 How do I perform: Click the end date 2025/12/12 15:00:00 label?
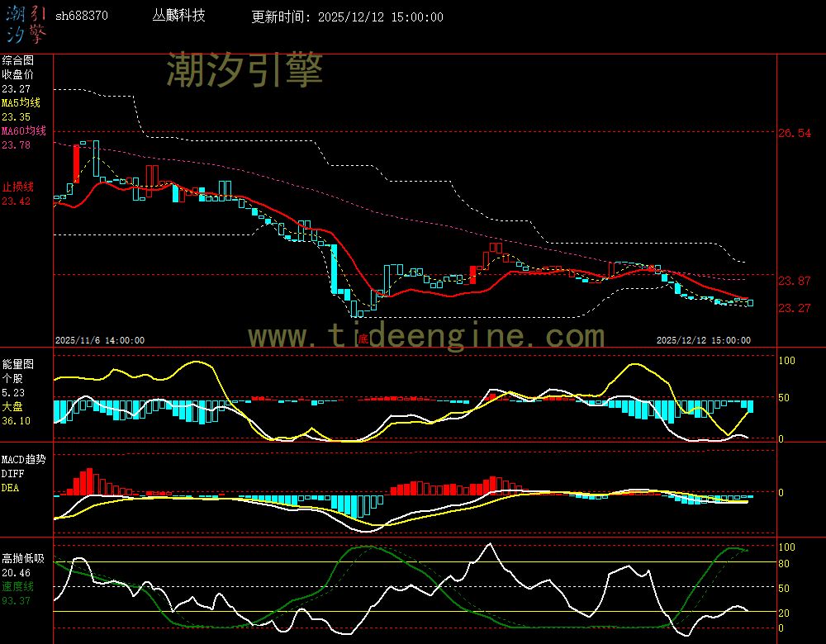coord(703,340)
